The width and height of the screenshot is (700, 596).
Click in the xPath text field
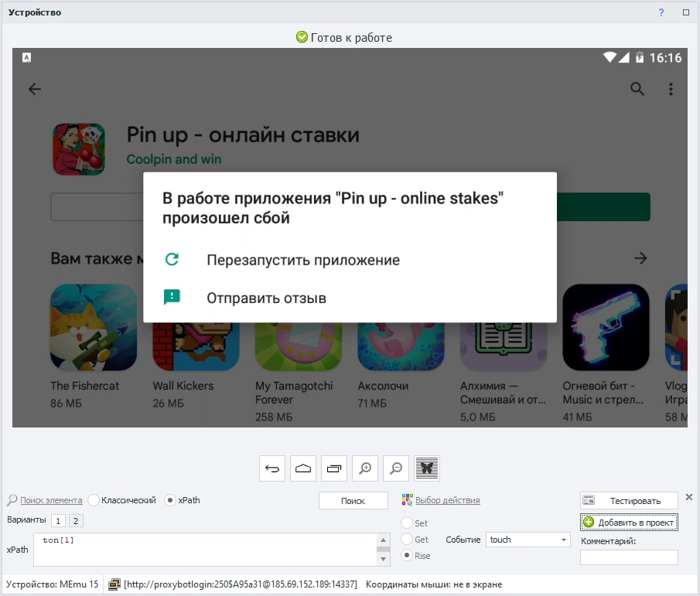(x=205, y=550)
